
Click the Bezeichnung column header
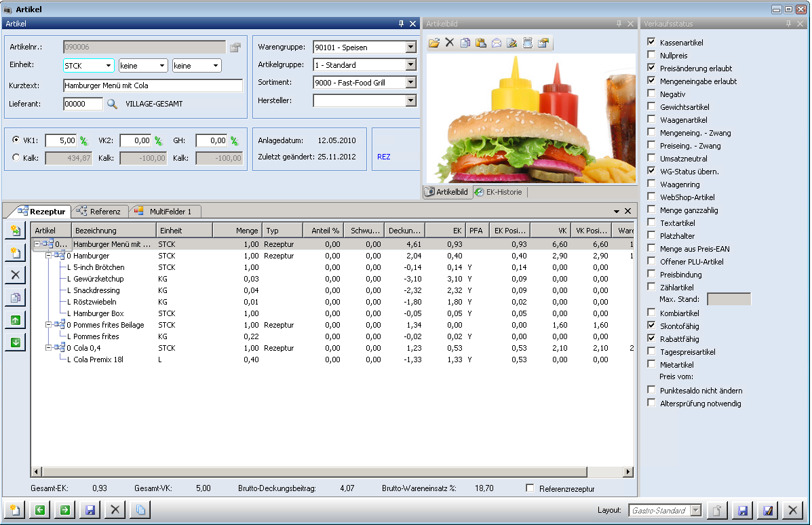(113, 231)
